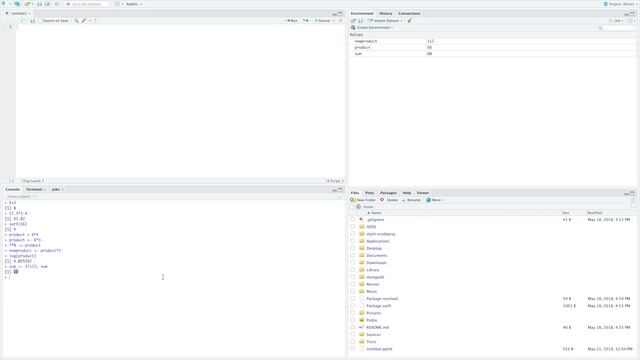Open the More dropdown in Files pane
This screenshot has height=360, width=640.
tap(435, 200)
